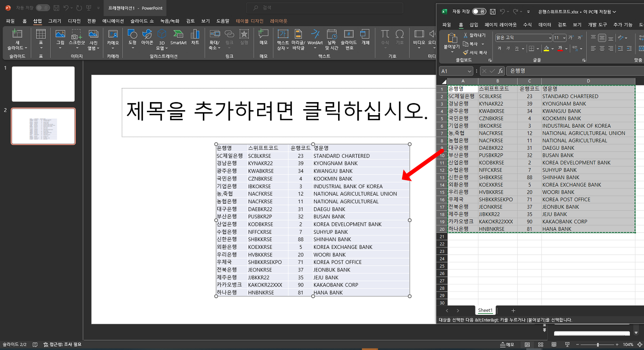Toggle Excel middle vertical alignment button
Viewport: 644px width, 350px height.
602,38
